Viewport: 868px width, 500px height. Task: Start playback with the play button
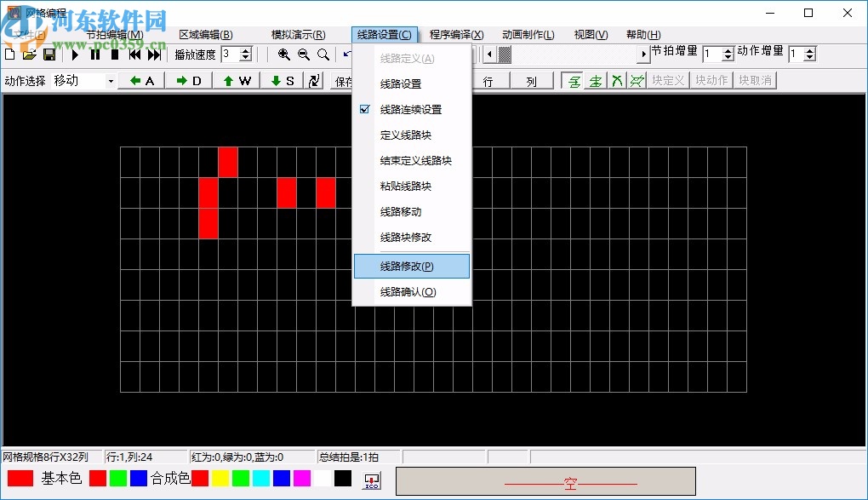pyautogui.click(x=75, y=55)
